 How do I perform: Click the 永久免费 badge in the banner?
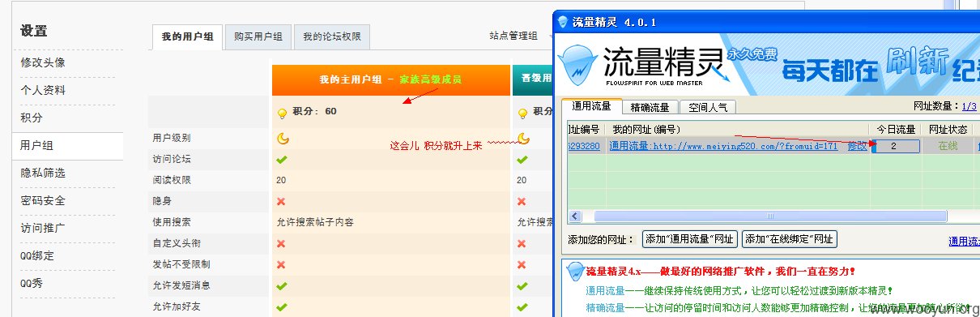coord(752,55)
